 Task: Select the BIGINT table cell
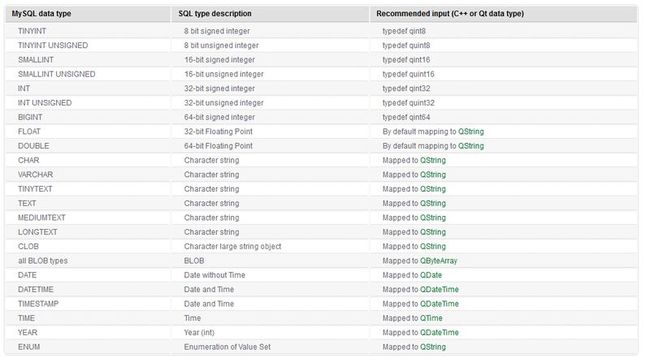click(88, 117)
